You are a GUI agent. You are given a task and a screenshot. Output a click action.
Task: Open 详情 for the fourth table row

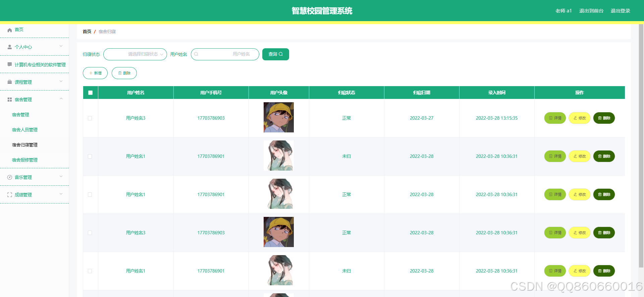[x=555, y=233]
